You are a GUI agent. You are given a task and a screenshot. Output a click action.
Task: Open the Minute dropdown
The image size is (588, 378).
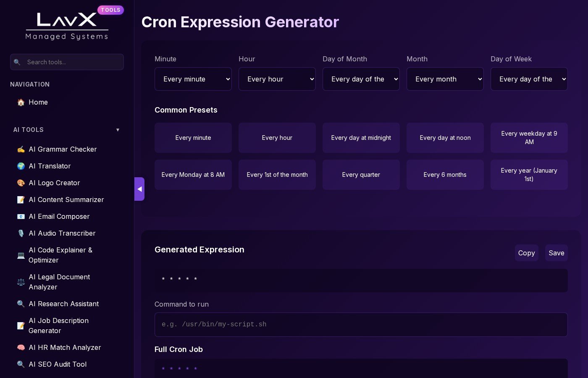pyautogui.click(x=193, y=79)
